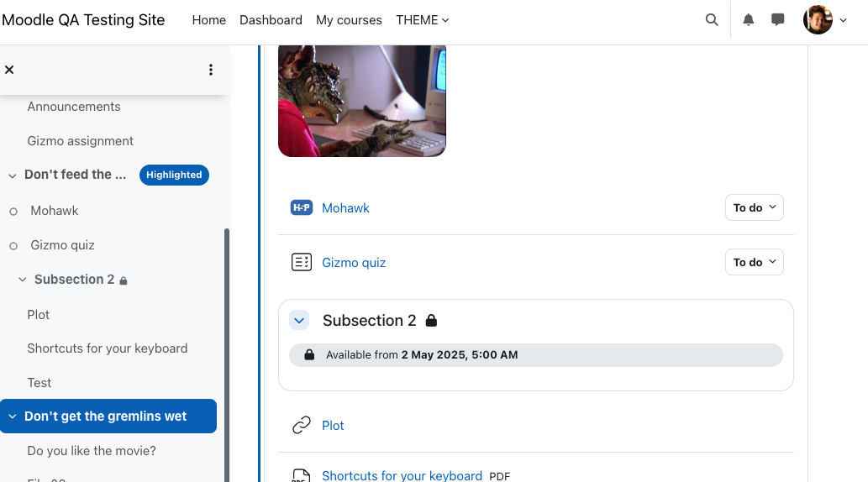Open the Mohawk activity link

click(345, 208)
